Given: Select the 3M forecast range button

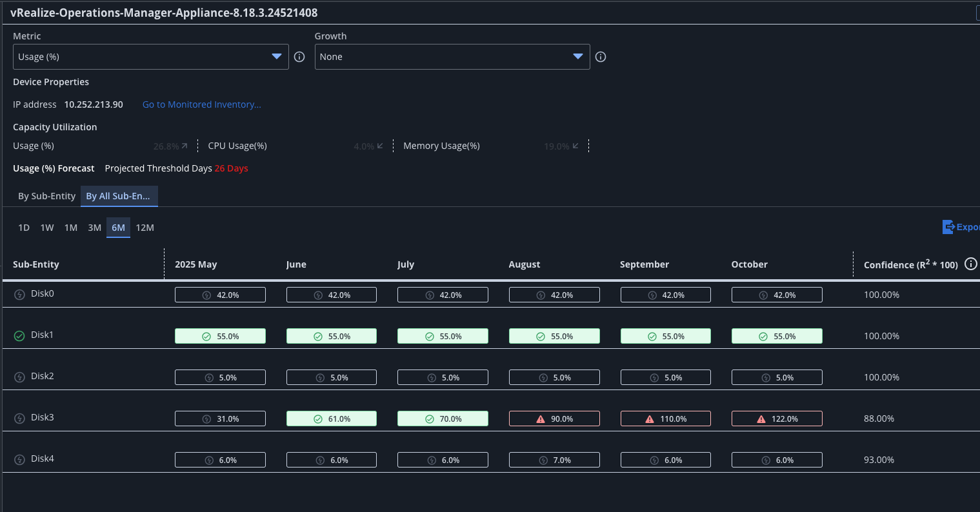Looking at the screenshot, I should 94,228.
